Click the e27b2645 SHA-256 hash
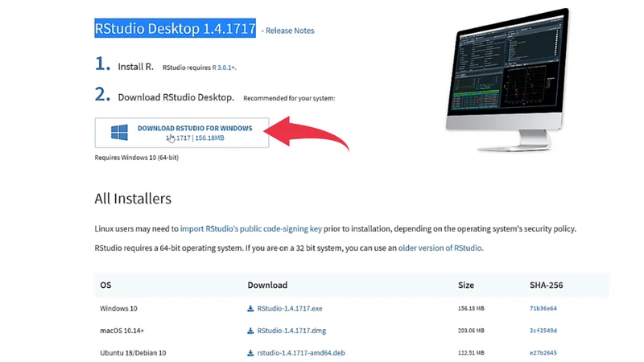The height and width of the screenshot is (362, 644). 543,352
